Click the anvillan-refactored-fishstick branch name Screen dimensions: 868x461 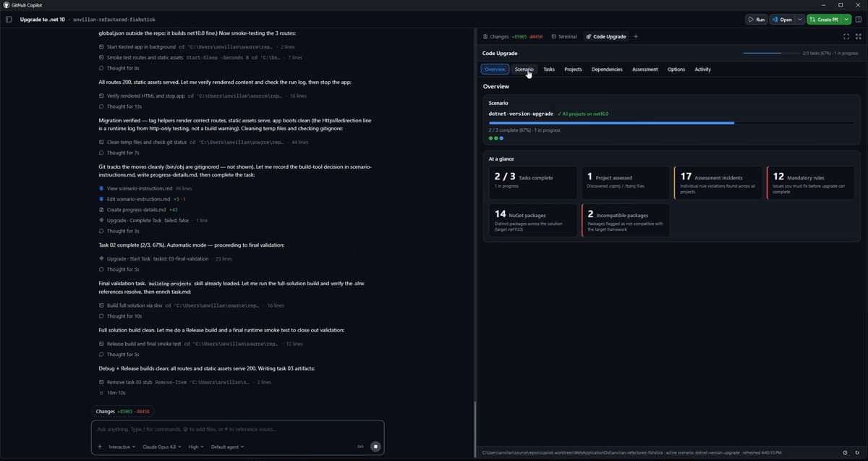[114, 20]
